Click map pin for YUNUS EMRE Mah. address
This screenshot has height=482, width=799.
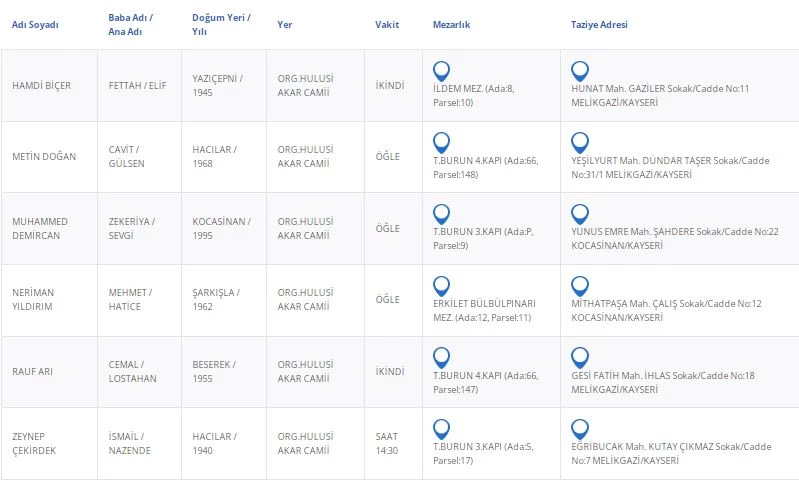579,214
